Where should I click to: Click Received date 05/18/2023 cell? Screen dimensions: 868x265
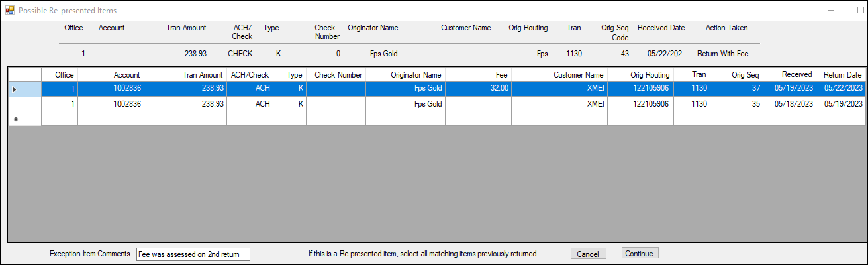click(x=789, y=104)
